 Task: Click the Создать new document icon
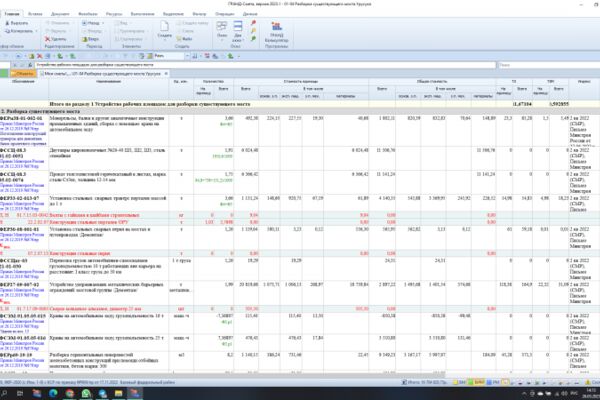pos(164,26)
